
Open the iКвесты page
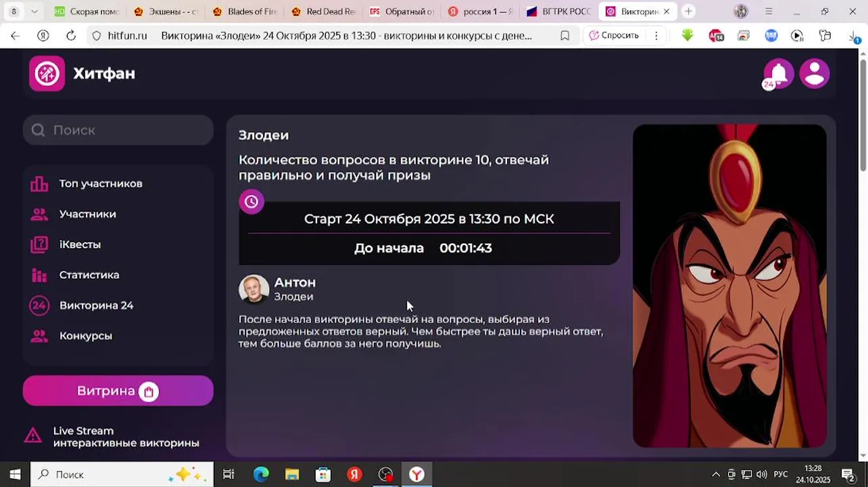point(80,244)
